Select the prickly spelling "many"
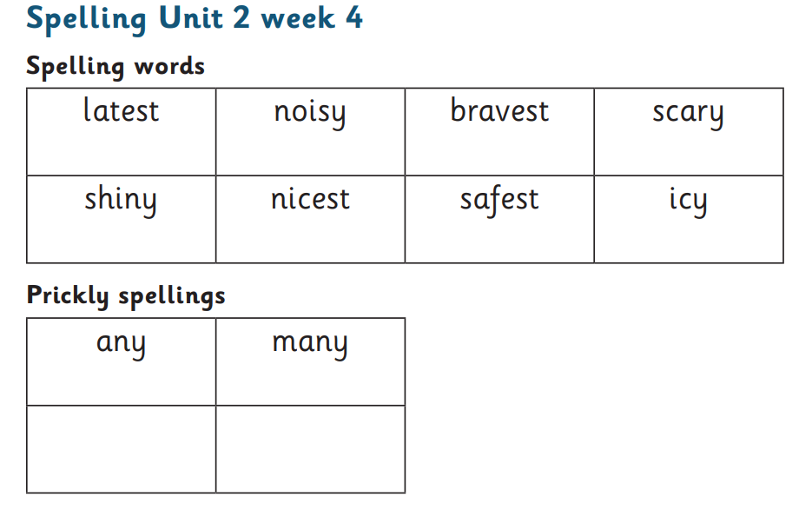The height and width of the screenshot is (530, 812). (x=310, y=343)
